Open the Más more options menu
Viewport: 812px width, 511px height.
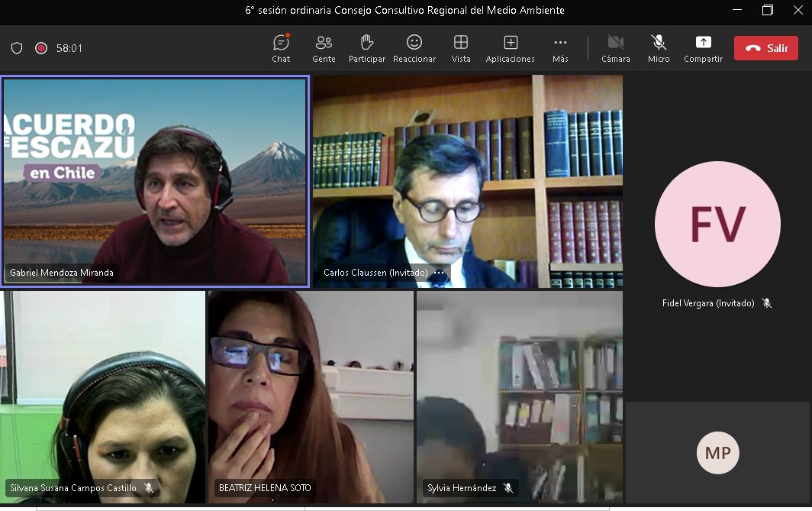[x=560, y=49]
